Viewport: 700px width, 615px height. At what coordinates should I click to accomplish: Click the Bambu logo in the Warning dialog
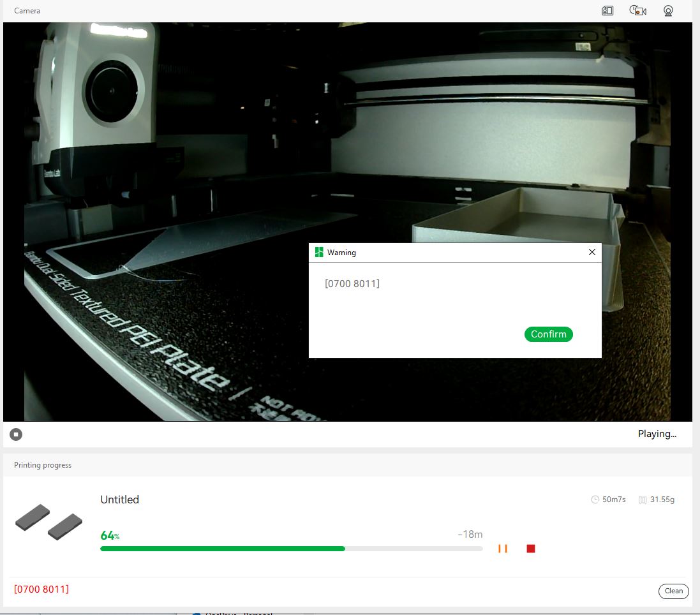pos(318,252)
